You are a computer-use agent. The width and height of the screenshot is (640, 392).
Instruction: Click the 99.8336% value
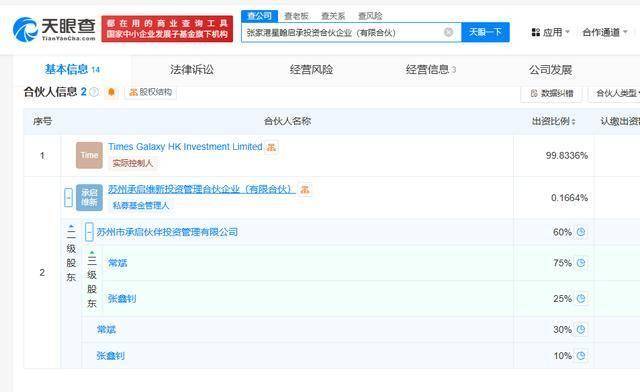point(567,156)
